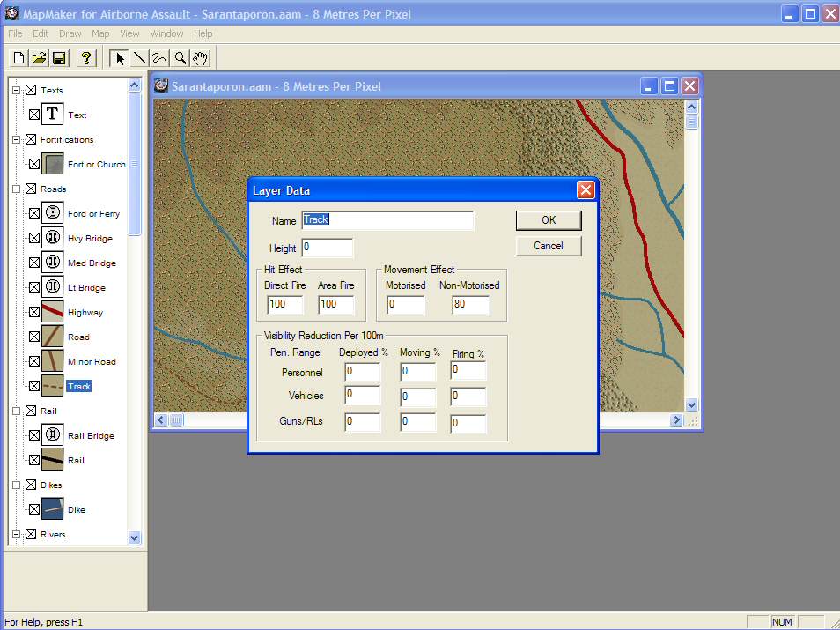Collapse the Roads tree group
Viewport: 840px width, 630px height.
point(16,189)
